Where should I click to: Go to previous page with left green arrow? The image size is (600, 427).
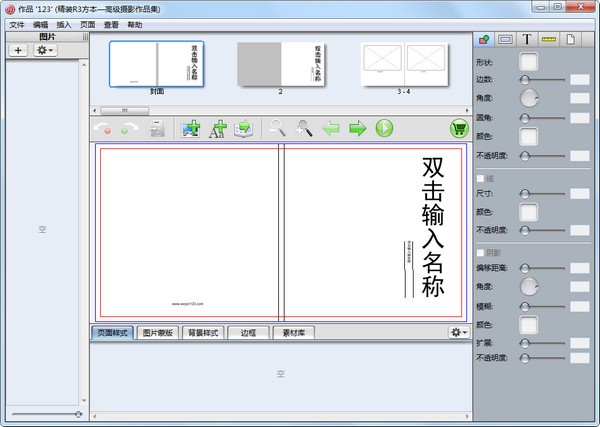(331, 128)
